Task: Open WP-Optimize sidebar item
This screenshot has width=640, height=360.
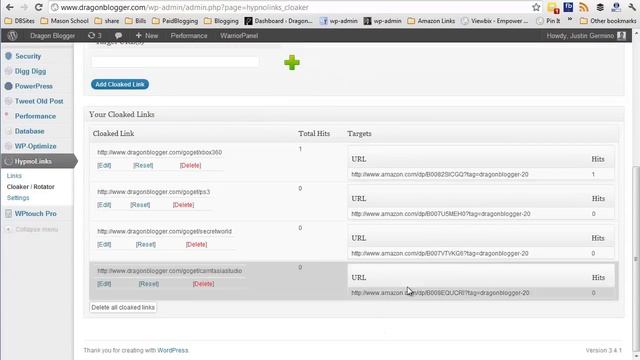Action: pyautogui.click(x=36, y=146)
